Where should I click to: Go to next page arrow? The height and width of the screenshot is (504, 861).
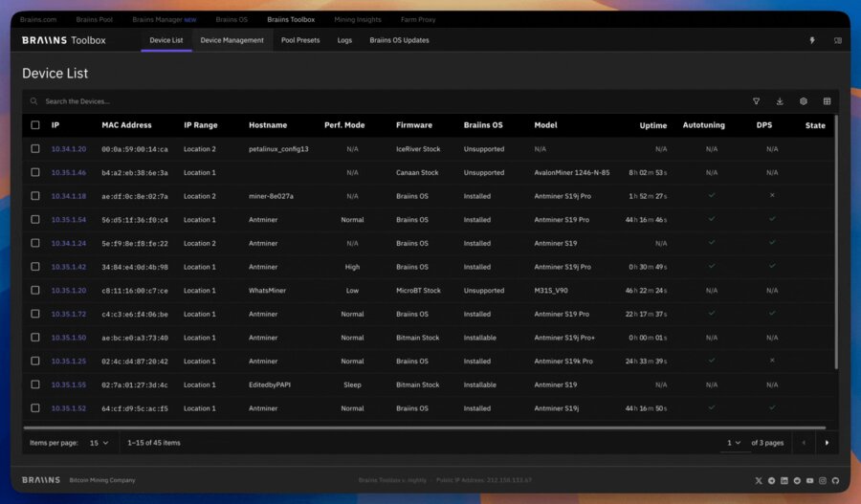tap(827, 443)
